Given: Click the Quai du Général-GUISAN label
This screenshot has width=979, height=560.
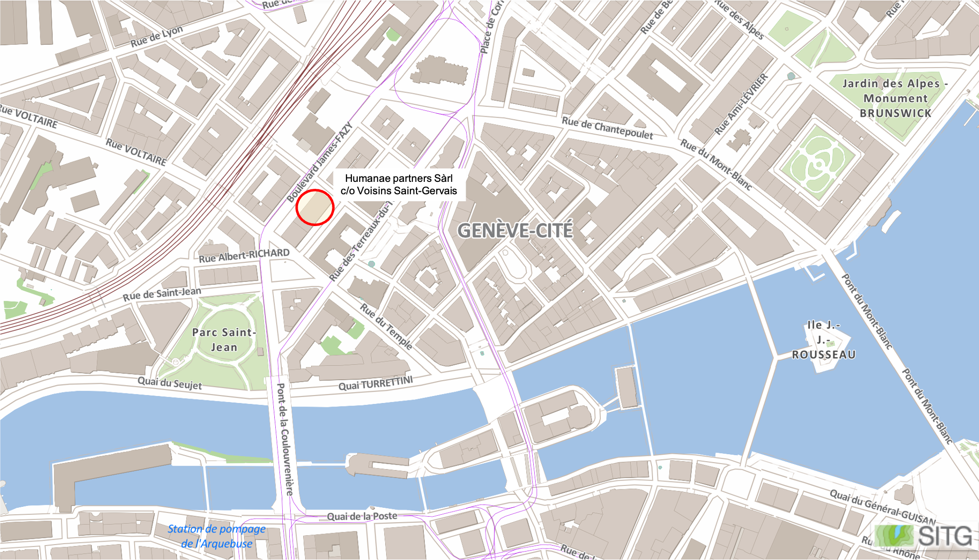Looking at the screenshot, I should click(x=883, y=507).
